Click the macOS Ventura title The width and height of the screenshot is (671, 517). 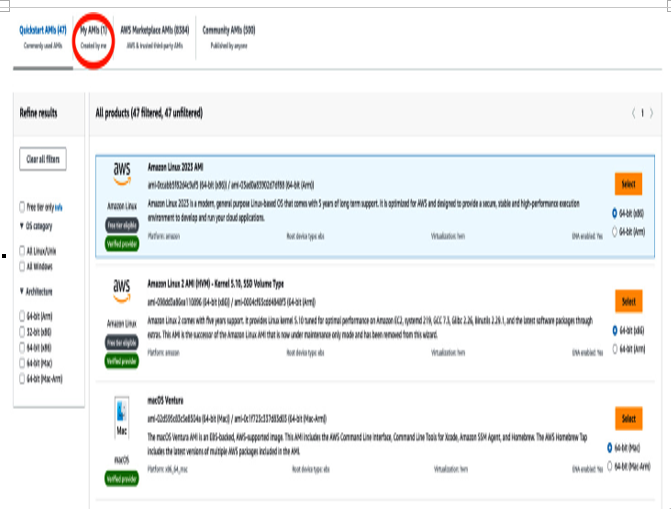click(165, 401)
